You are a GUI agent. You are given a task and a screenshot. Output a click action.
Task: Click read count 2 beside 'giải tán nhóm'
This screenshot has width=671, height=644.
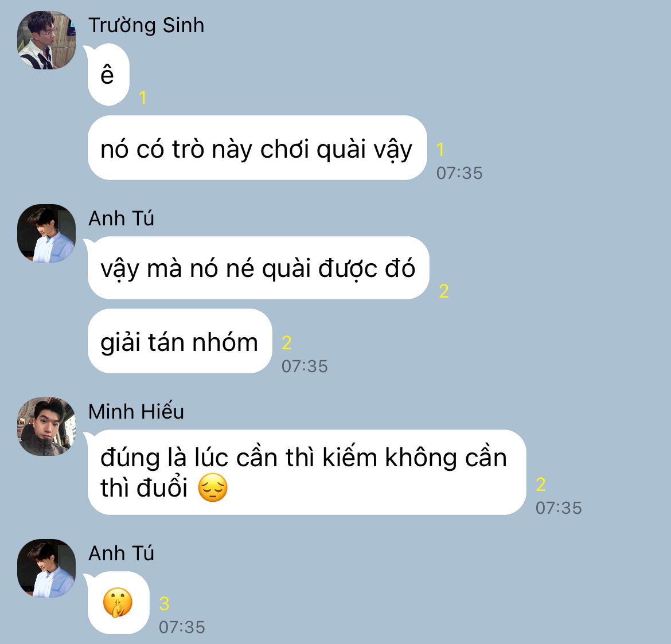pyautogui.click(x=287, y=343)
